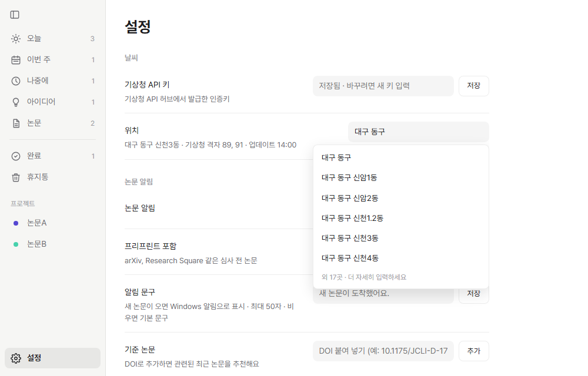
Task: Click the DOI로 추가하면 description text
Action: (192, 364)
